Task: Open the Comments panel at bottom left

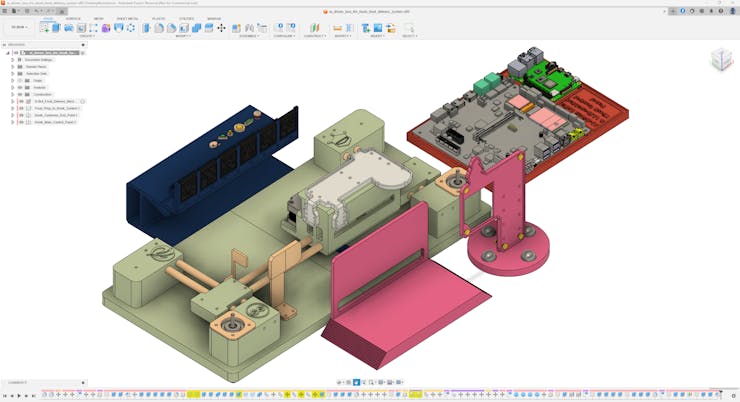Action: pos(18,383)
